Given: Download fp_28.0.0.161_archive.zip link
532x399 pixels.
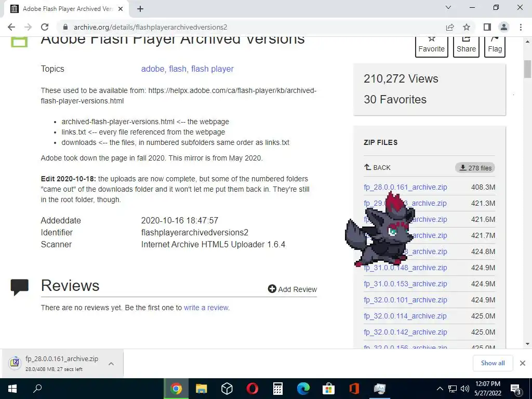Looking at the screenshot, I should point(405,187).
